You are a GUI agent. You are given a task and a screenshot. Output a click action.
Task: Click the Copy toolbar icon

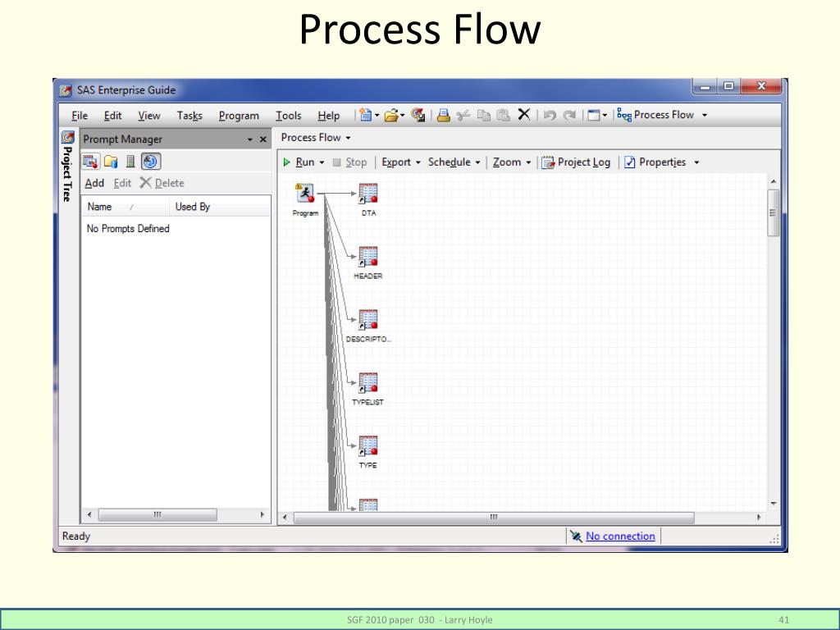483,115
